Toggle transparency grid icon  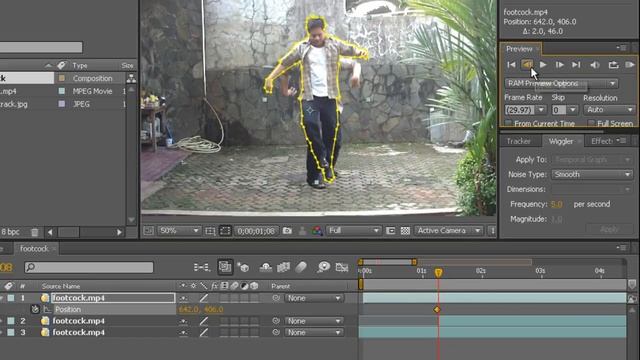pyautogui.click(x=405, y=231)
